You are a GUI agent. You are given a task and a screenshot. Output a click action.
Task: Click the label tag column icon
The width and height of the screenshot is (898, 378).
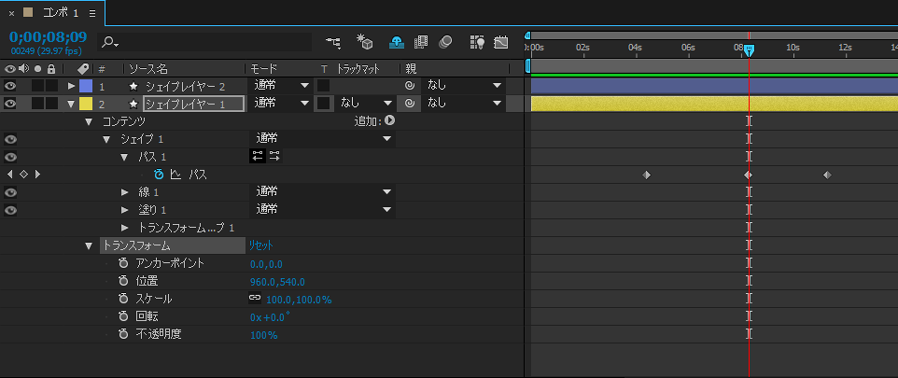pos(83,69)
